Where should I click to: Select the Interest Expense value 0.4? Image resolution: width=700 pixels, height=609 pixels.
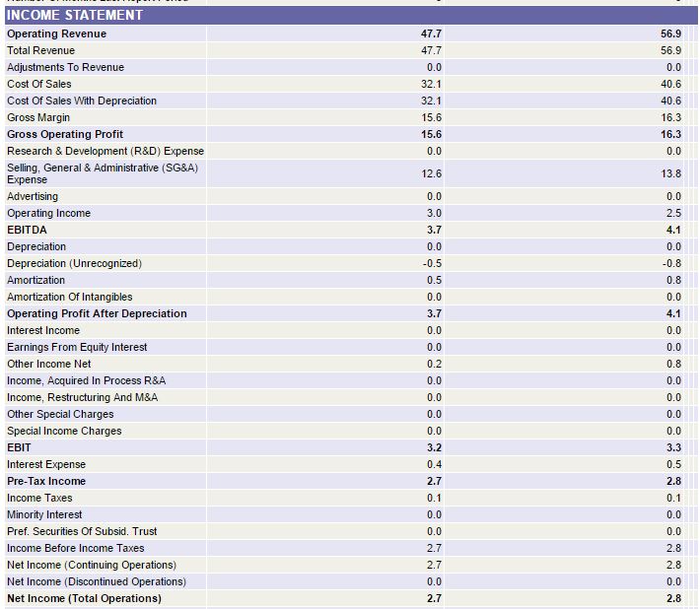pyautogui.click(x=434, y=464)
